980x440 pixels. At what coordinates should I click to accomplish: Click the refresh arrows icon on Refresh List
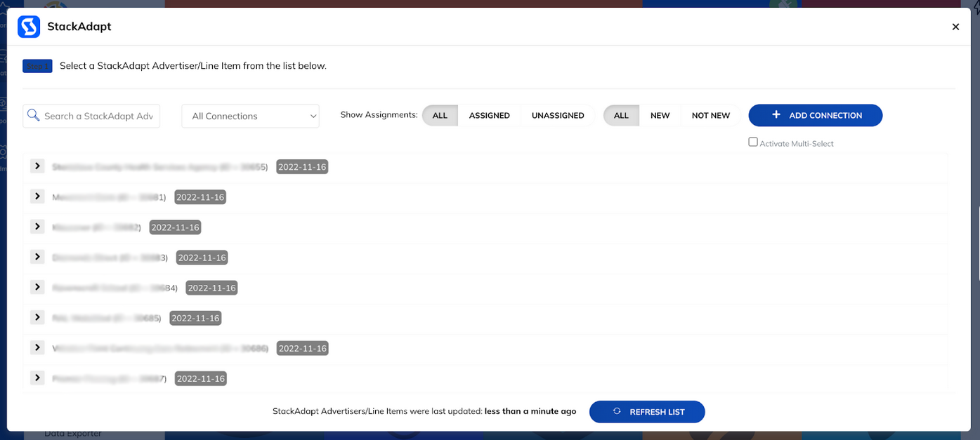[x=617, y=412]
